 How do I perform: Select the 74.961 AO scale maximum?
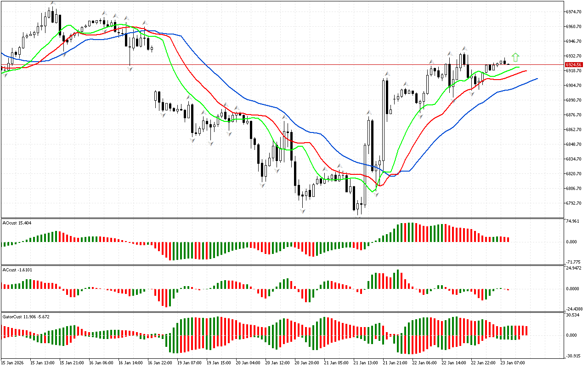click(x=573, y=221)
